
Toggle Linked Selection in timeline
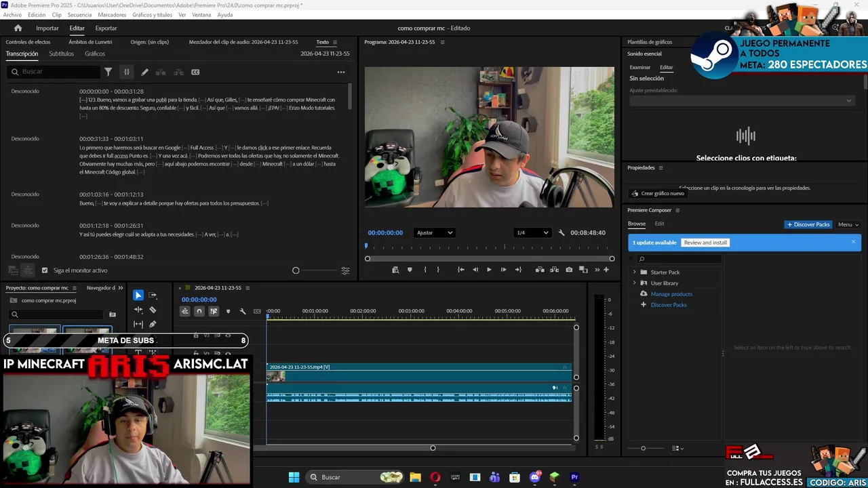tap(214, 311)
